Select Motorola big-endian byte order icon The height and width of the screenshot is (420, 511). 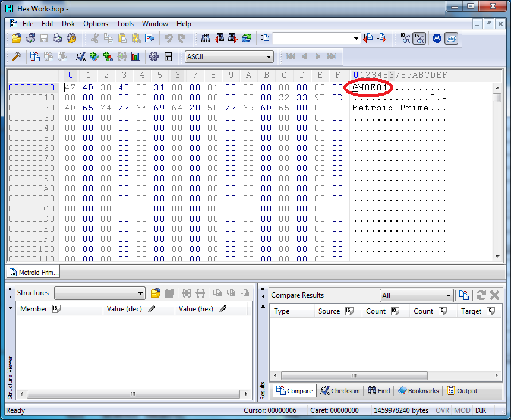point(437,39)
